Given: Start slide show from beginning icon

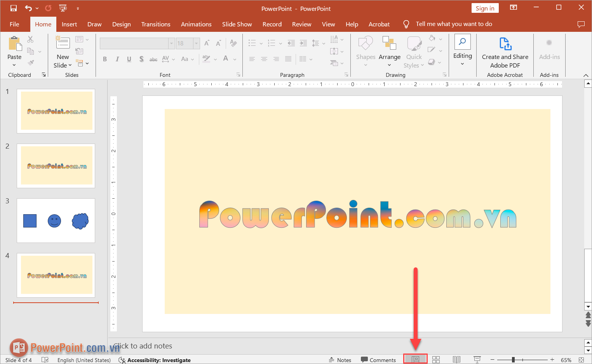Looking at the screenshot, I should point(63,8).
